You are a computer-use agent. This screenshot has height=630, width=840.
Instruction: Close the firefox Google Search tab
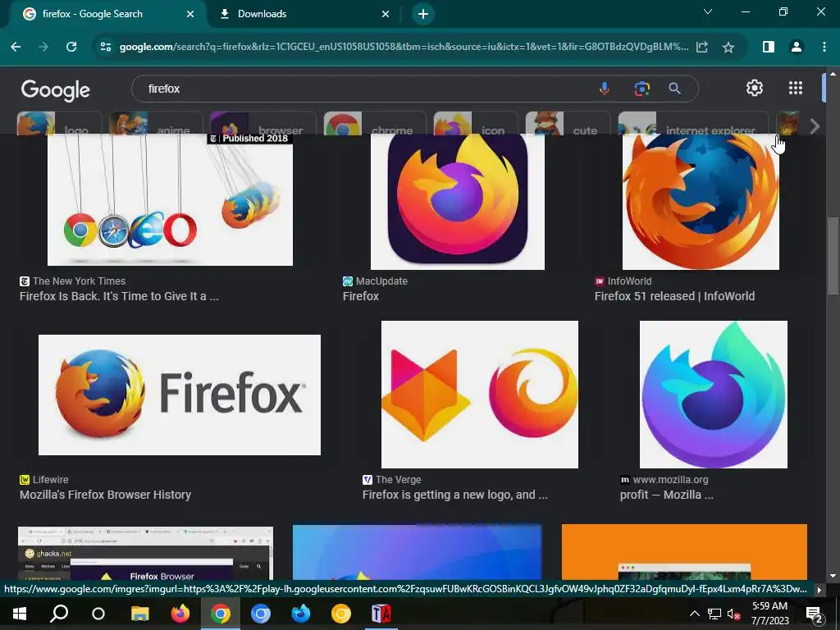point(190,14)
